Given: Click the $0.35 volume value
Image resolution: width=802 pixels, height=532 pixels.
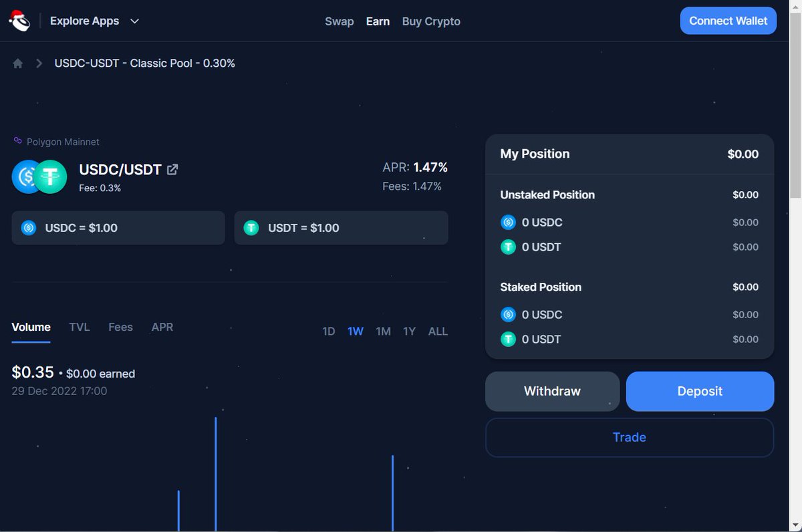Looking at the screenshot, I should tap(33, 372).
